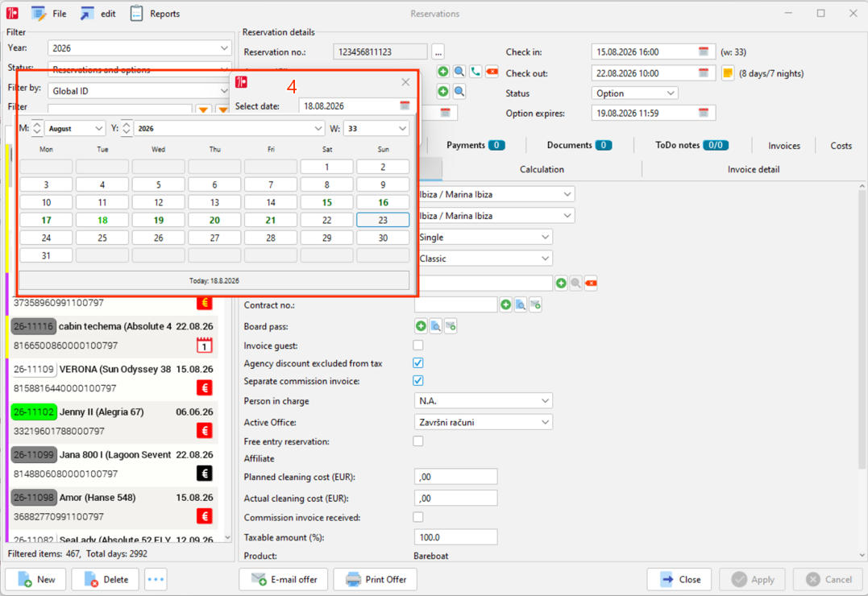Click the red euro icon on VERONA reservation
The height and width of the screenshot is (596, 868).
click(x=204, y=388)
